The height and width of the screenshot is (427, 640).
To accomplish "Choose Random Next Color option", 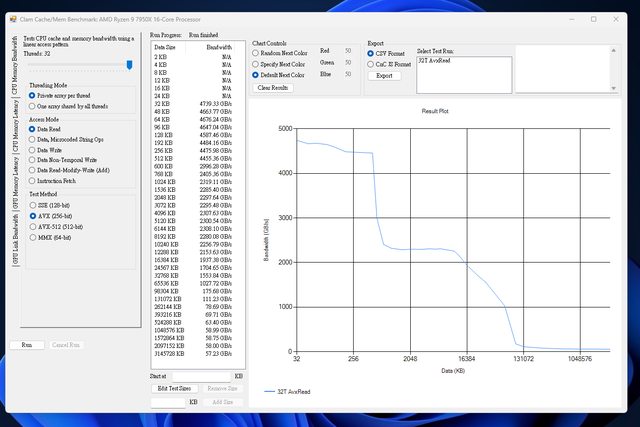I will 256,53.
